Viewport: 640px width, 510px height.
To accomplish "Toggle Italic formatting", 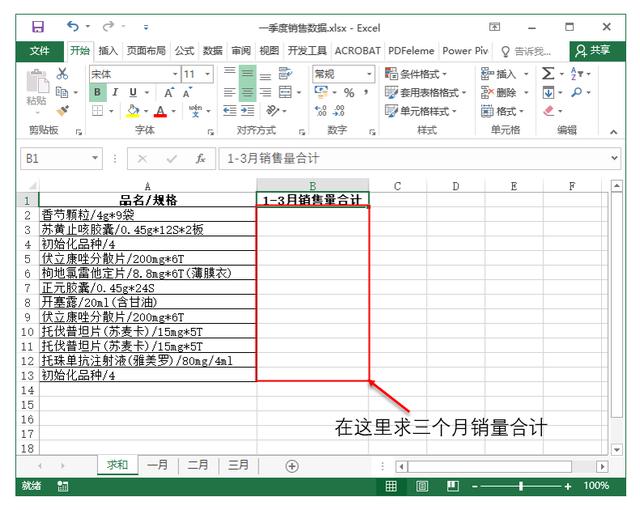I will pos(115,93).
